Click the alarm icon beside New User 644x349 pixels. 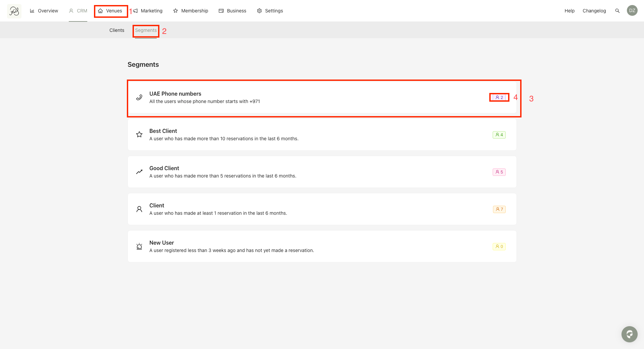[139, 246]
